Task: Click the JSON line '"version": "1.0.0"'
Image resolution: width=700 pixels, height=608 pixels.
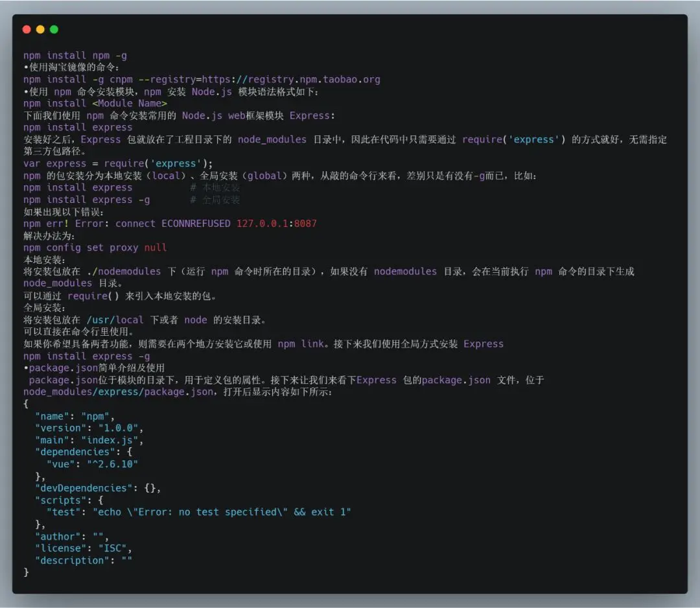Action: click(89, 428)
